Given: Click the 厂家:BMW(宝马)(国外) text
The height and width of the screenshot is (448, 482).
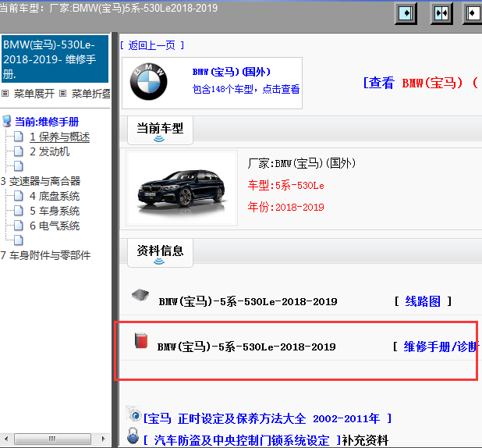Looking at the screenshot, I should [x=302, y=163].
